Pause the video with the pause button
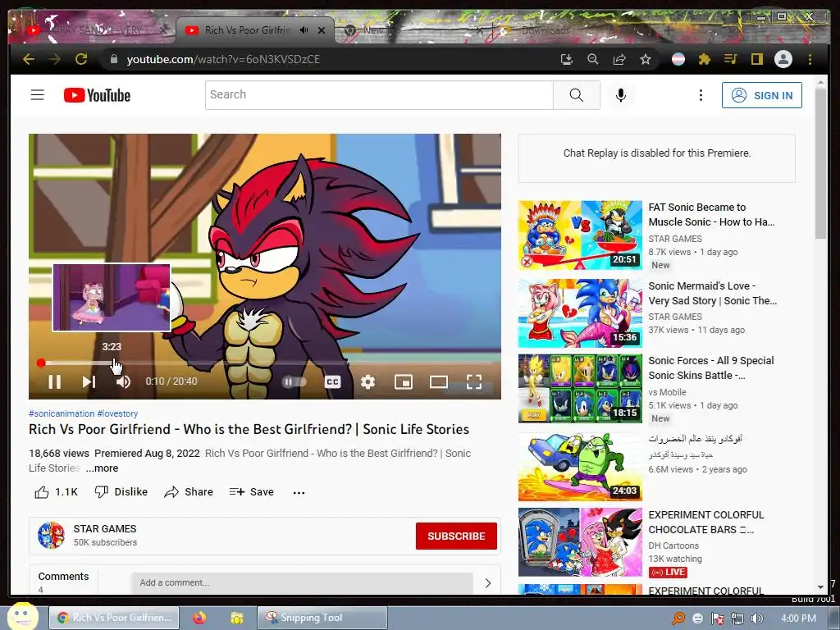 coord(55,381)
